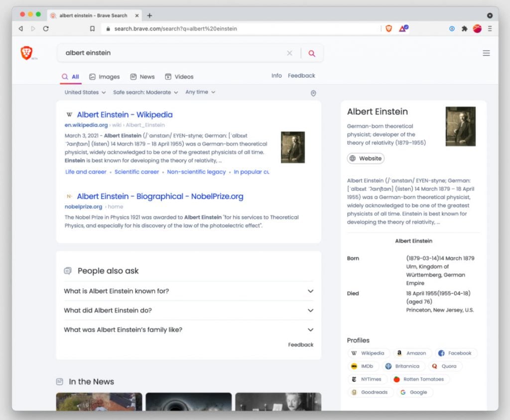Open a new browser tab

tap(149, 15)
